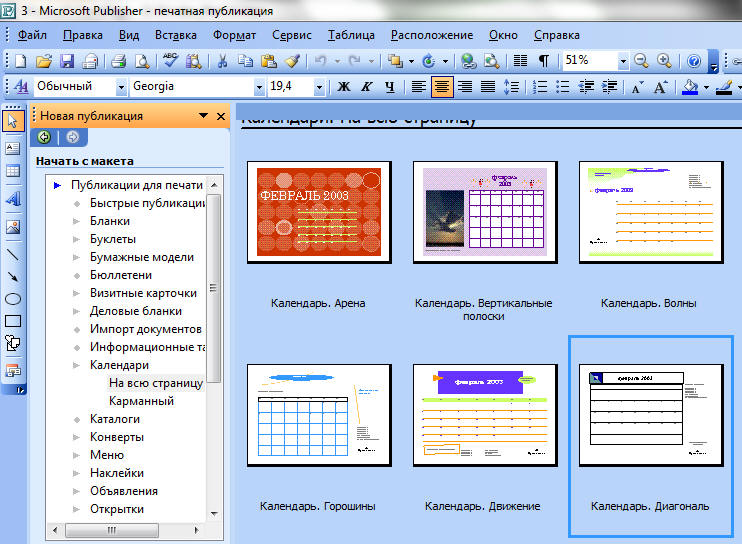Select the Oval tool in left toolbar
This screenshot has width=742, height=544.
[x=13, y=299]
